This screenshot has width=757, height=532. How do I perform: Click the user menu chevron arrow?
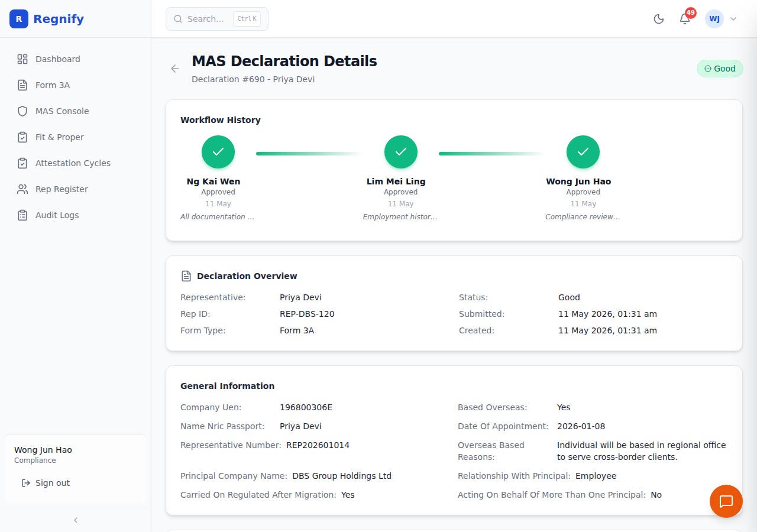(x=733, y=19)
